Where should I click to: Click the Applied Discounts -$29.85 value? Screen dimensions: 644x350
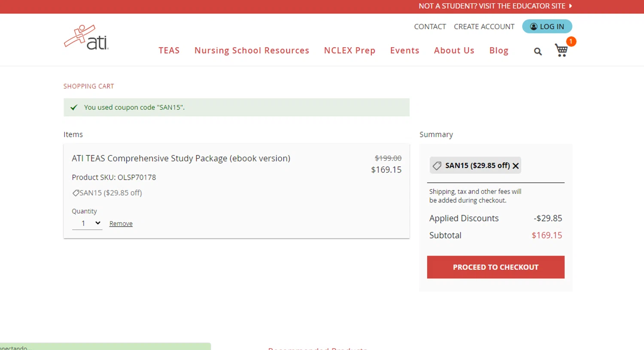click(548, 218)
